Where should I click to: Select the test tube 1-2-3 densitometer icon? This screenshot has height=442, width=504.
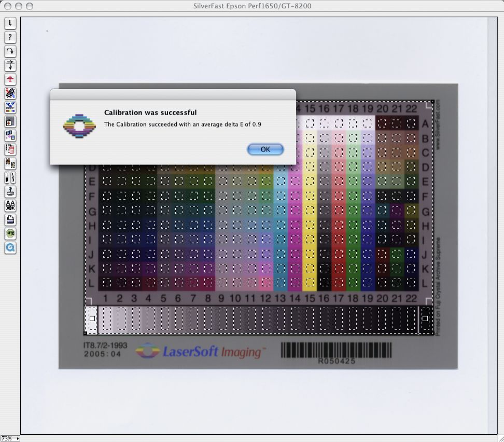(x=10, y=178)
